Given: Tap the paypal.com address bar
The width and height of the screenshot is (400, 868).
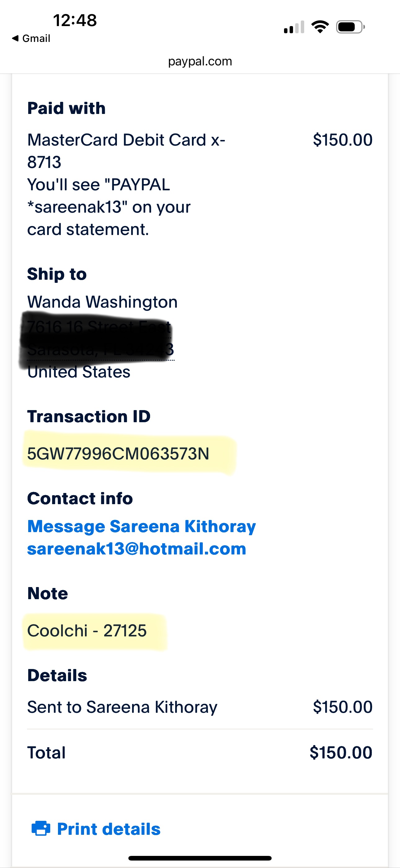Looking at the screenshot, I should click(x=200, y=61).
